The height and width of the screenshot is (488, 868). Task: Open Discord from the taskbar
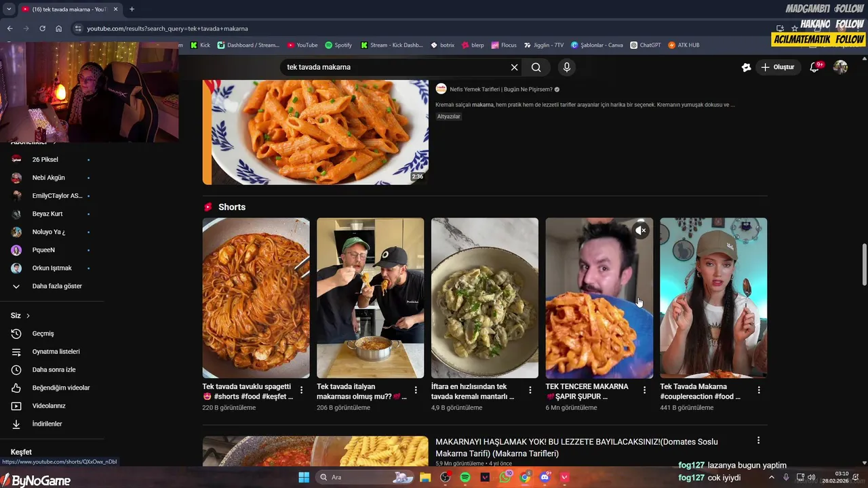coord(545,477)
